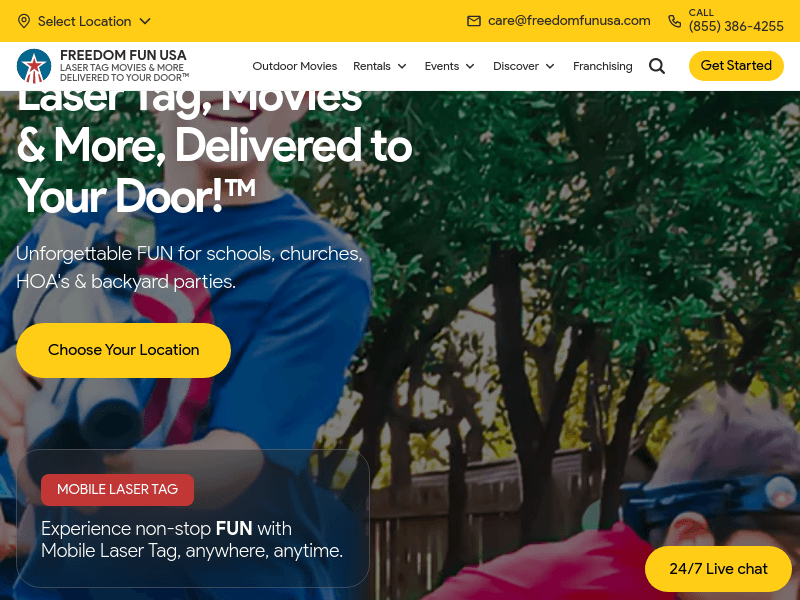
Task: Expand the Select Location dropdown chevron
Action: click(x=145, y=21)
